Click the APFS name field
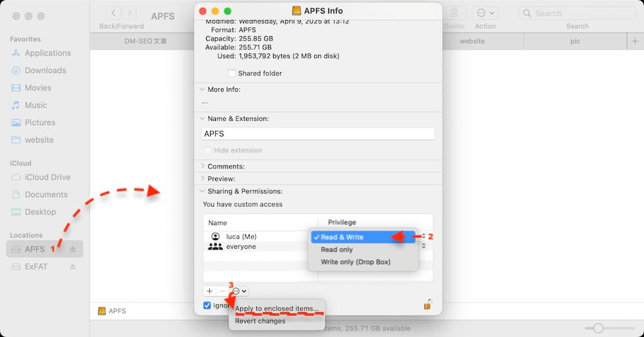Viewport: 644px width, 337px height. pyautogui.click(x=318, y=134)
